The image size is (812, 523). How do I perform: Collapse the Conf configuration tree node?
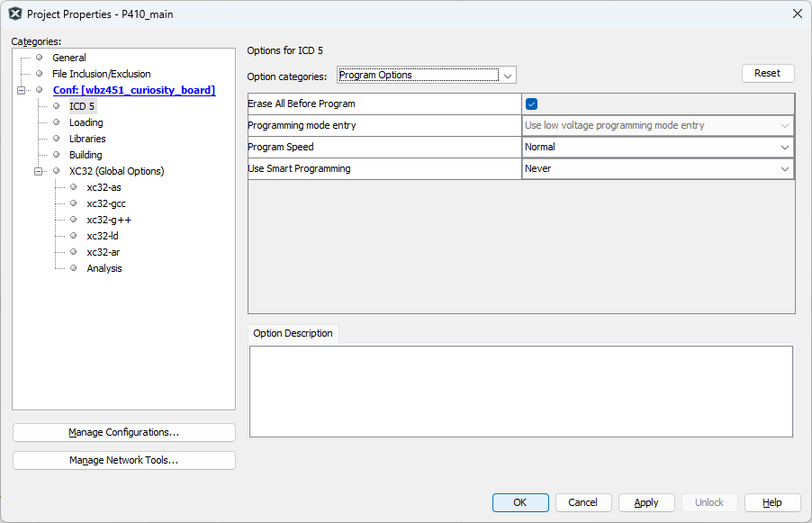click(x=22, y=90)
